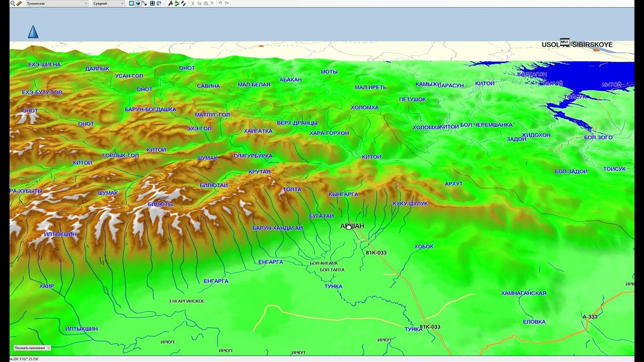Click the M53 highway shield marker
The image size is (644, 362).
pyautogui.click(x=565, y=42)
